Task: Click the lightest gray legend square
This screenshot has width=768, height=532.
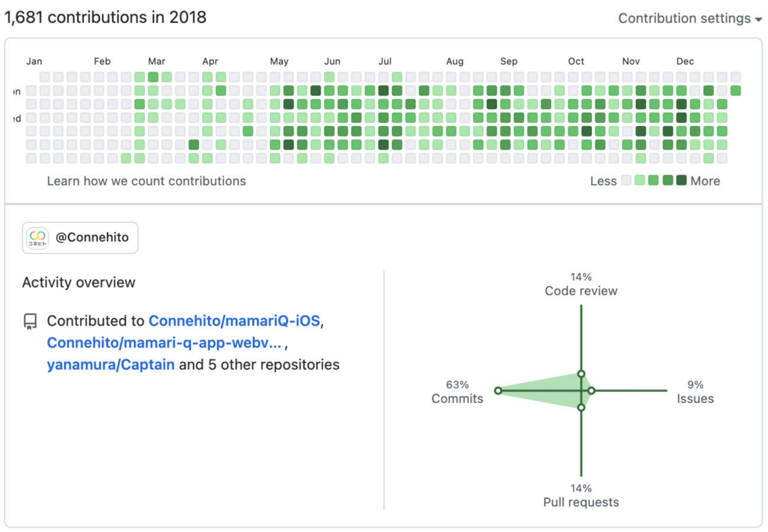Action: (x=627, y=181)
